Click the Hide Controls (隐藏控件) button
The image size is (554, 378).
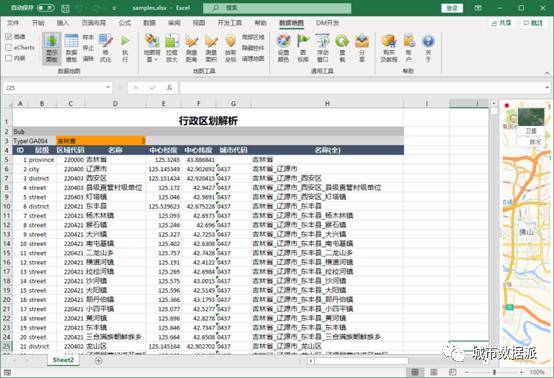[253, 48]
